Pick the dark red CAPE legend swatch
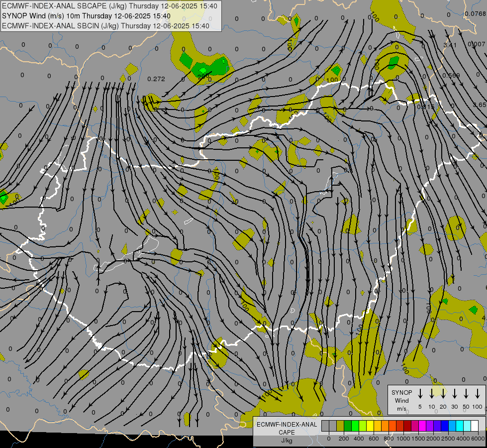Image resolution: width=487 pixels, height=448 pixels. pyautogui.click(x=407, y=426)
